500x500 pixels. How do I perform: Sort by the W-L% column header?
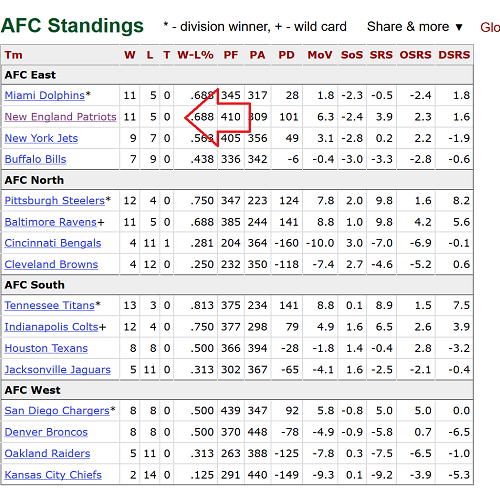coord(195,55)
